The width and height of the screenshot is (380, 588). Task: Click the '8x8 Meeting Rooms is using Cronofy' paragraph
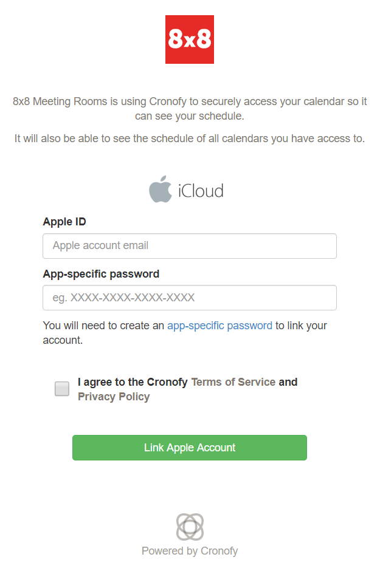pos(190,109)
